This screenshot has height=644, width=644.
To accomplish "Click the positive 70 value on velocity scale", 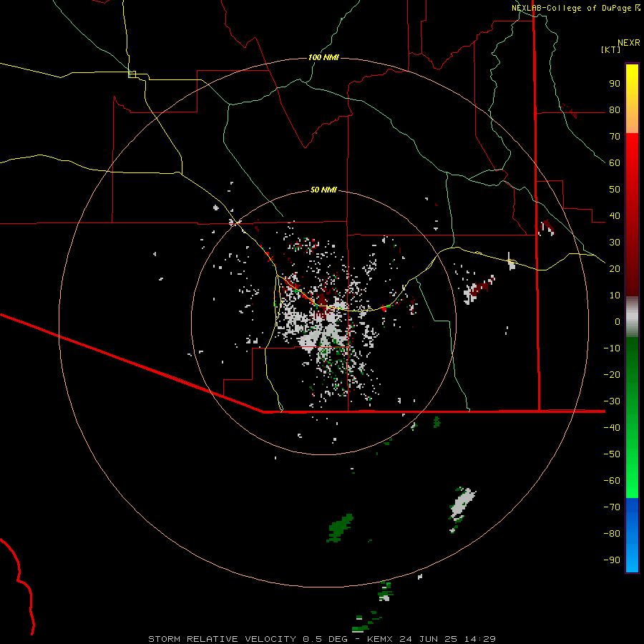I will 615,137.
